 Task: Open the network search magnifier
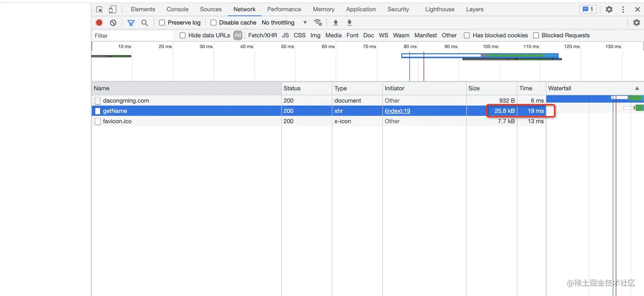coord(144,23)
